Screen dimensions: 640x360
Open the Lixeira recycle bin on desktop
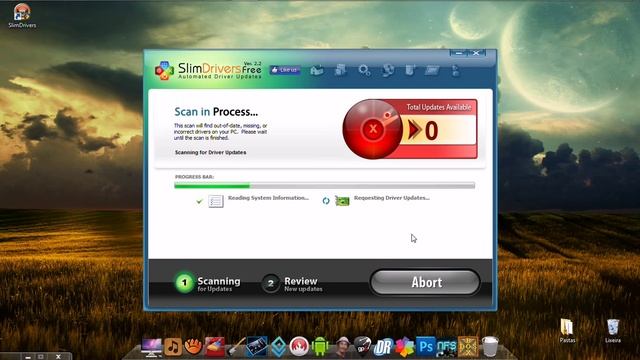pyautogui.click(x=613, y=330)
